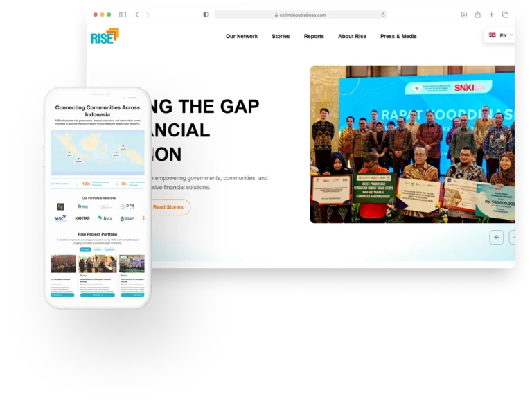The width and height of the screenshot is (532, 406).
Task: Click the middle project card's teal button
Action: [98, 295]
